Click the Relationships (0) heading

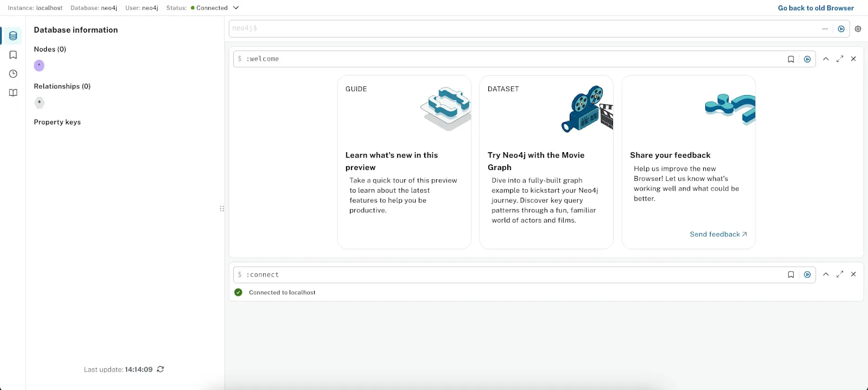(62, 86)
